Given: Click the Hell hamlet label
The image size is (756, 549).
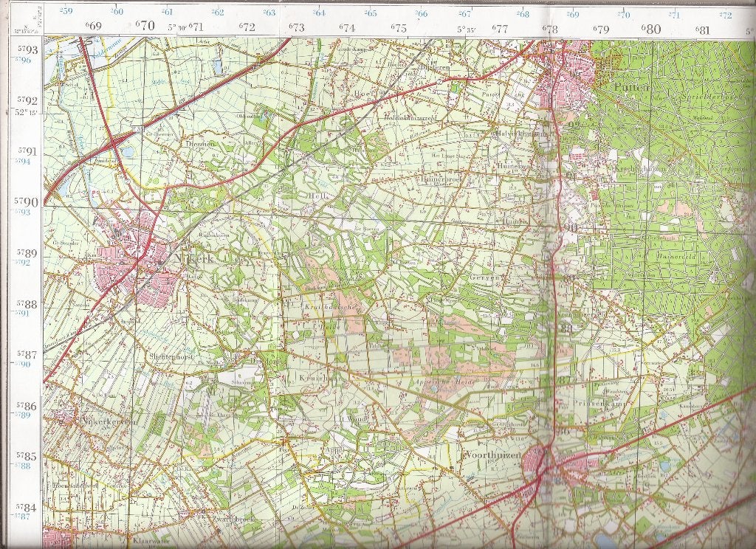Looking at the screenshot, I should coord(318,196).
